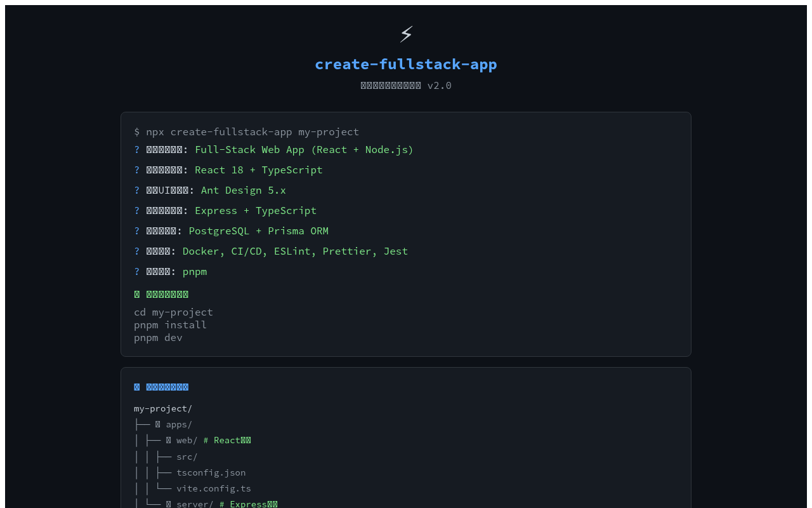Select the "cd my-project" command

point(173,312)
